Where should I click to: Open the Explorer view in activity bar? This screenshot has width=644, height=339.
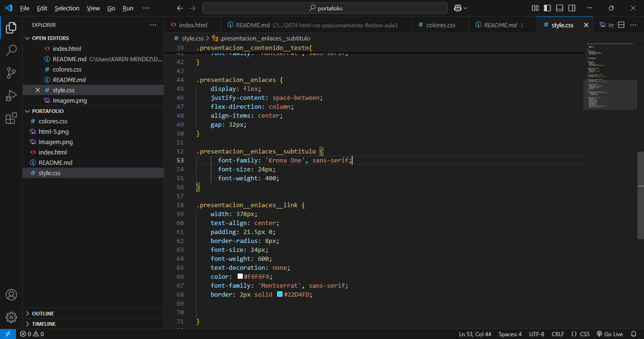point(11,28)
